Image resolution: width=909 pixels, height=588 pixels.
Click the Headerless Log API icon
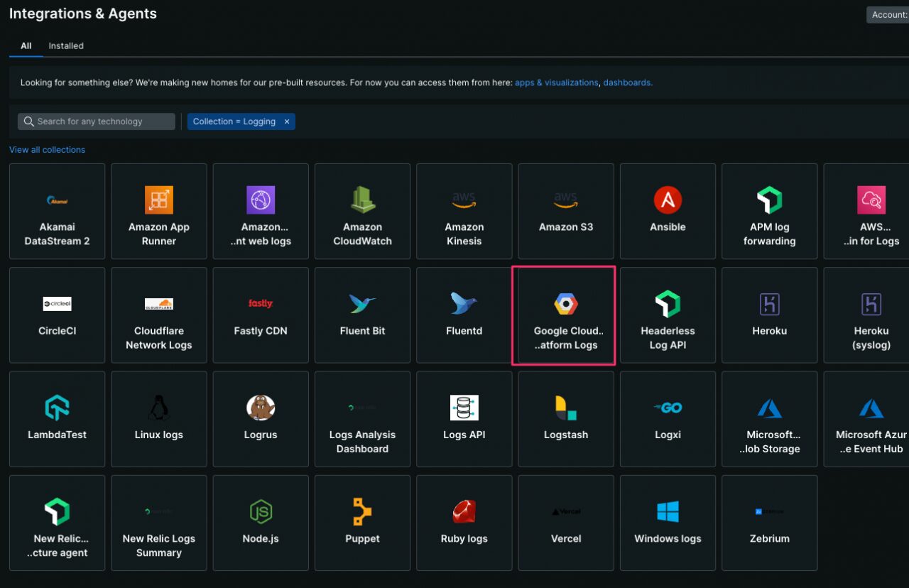click(668, 304)
